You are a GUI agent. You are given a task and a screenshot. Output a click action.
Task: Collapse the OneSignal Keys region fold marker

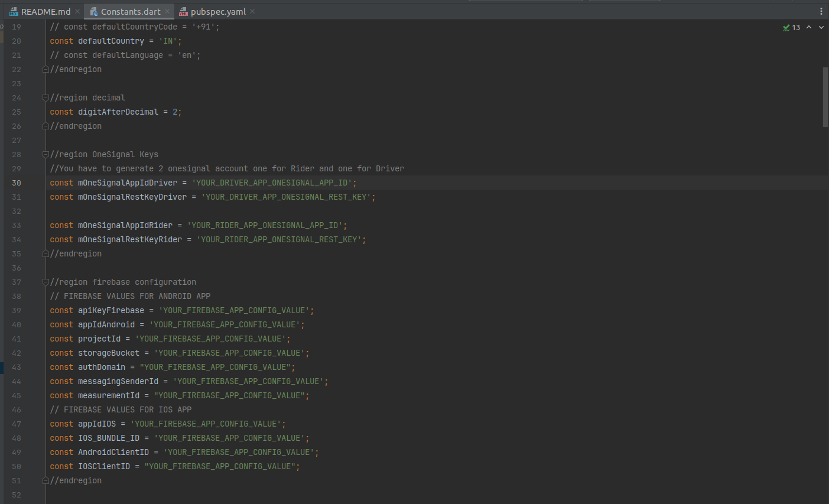[x=45, y=154]
